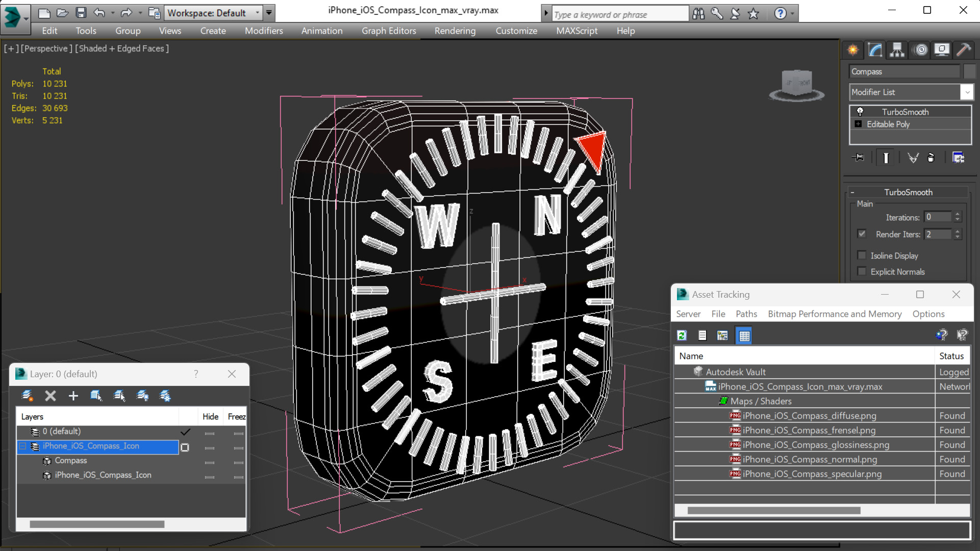Viewport: 980px width, 551px height.
Task: Open the Modifier List dropdown
Action: (967, 92)
